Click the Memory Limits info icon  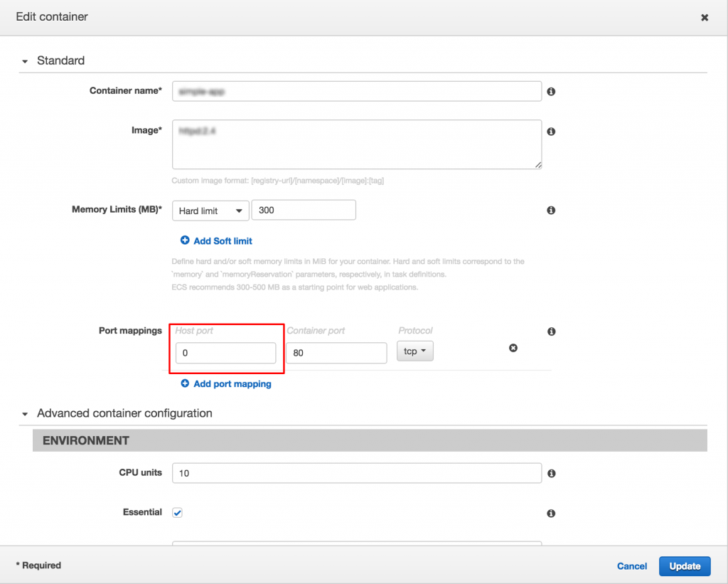coord(551,210)
